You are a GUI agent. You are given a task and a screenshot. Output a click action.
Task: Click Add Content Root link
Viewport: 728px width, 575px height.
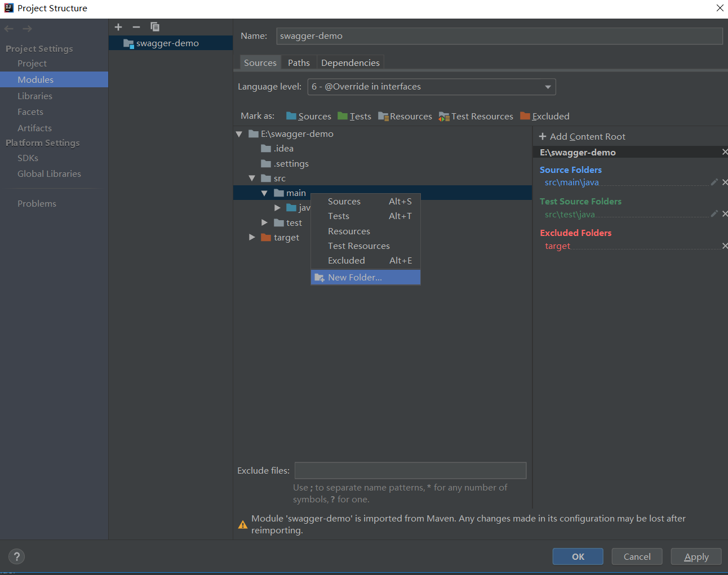(582, 136)
